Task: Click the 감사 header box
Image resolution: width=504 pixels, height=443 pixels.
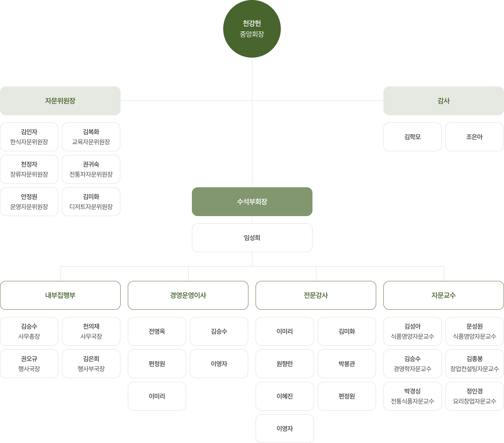Action: [x=444, y=101]
